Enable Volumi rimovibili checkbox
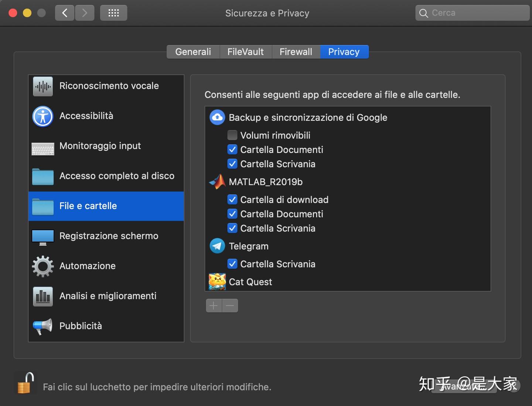This screenshot has height=406, width=532. point(232,135)
